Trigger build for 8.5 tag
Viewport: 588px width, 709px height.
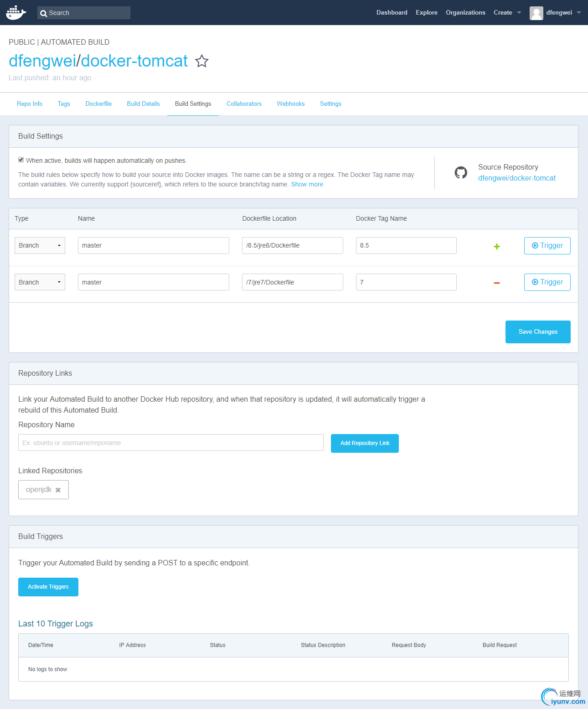pyautogui.click(x=547, y=246)
